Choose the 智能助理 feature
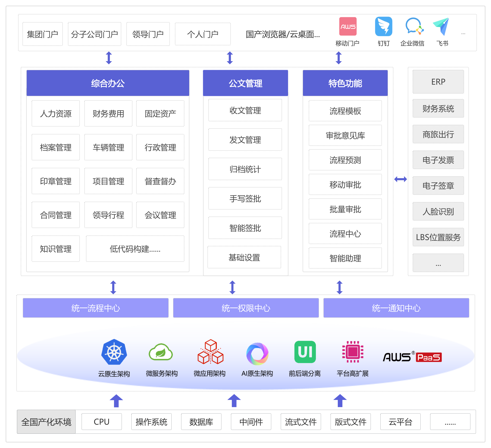 [x=345, y=258]
